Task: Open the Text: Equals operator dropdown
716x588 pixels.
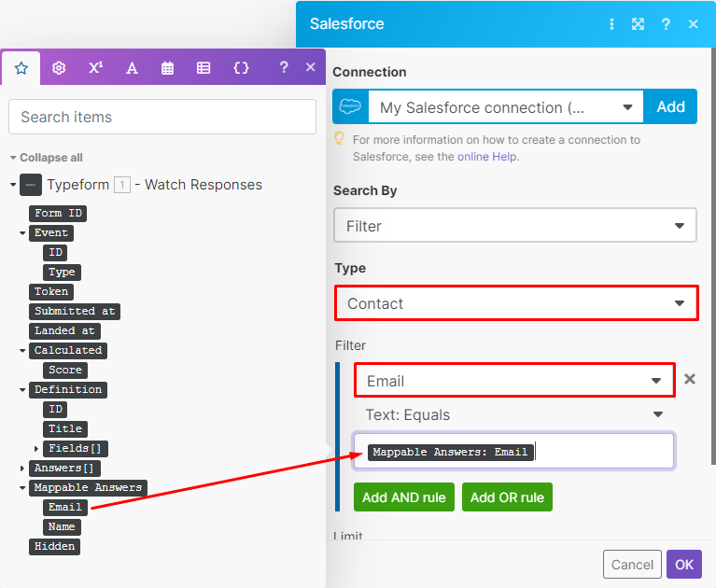Action: click(x=514, y=414)
